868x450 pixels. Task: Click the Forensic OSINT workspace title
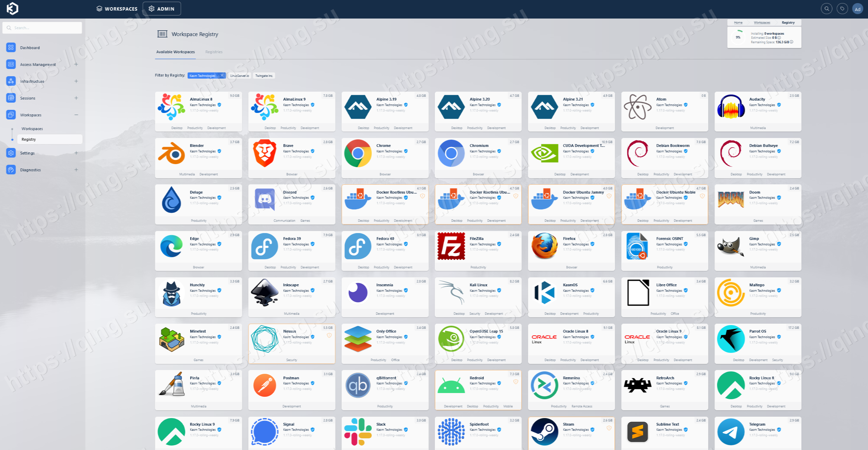point(669,239)
